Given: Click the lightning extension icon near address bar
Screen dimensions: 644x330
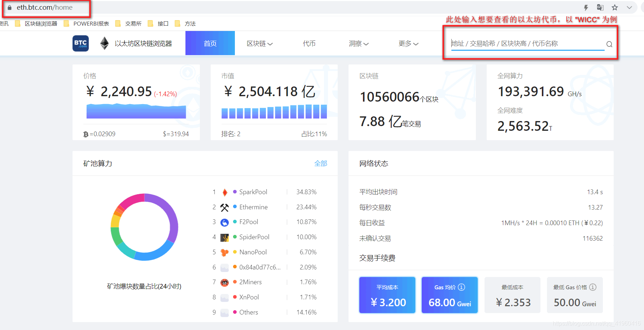Looking at the screenshot, I should 586,7.
